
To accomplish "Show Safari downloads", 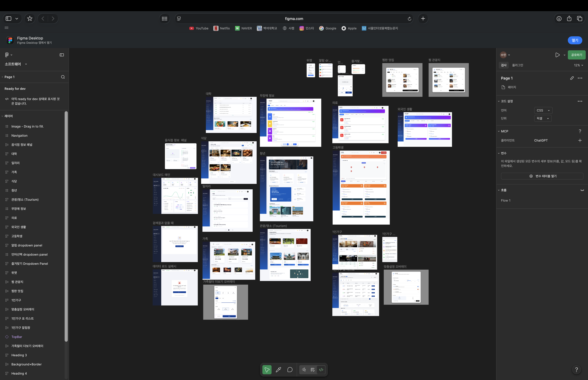I will pos(559,18).
